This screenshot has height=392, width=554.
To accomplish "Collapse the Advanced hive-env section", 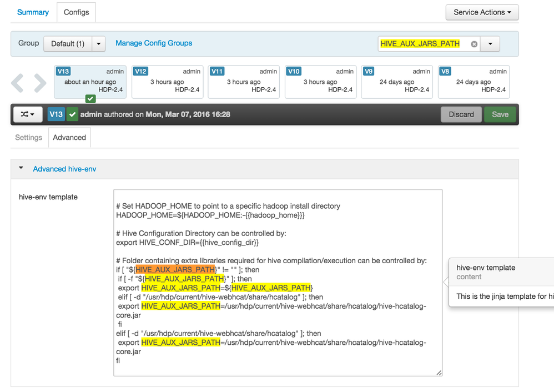I will click(21, 168).
